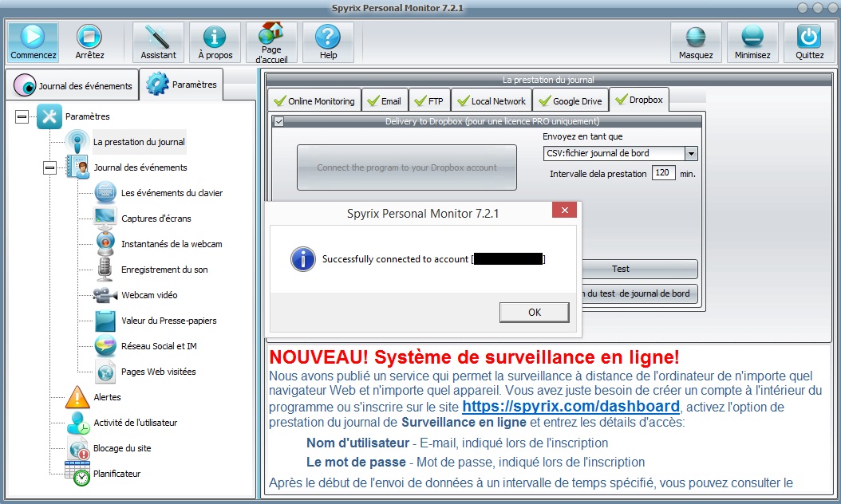
Task: Click the microphone icon for Enregistrement du son
Action: [105, 270]
